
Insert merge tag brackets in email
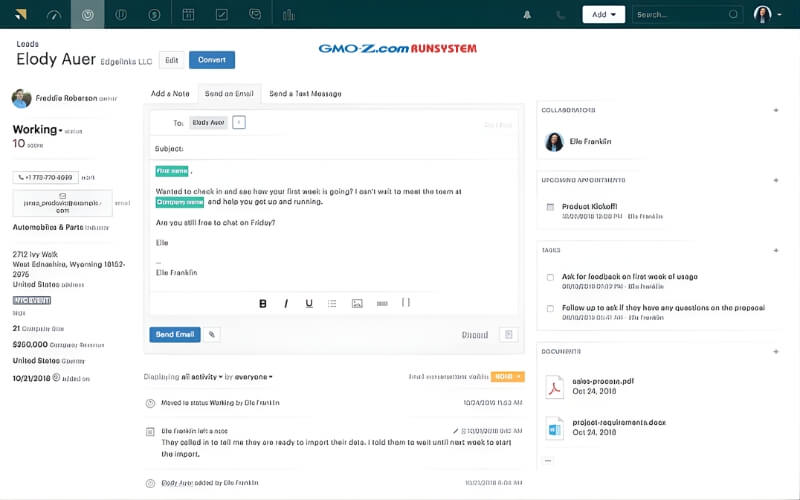[x=406, y=303]
